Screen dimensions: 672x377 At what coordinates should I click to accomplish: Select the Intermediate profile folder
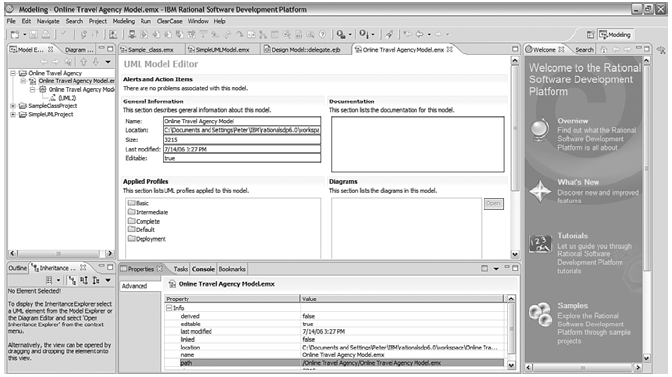(x=148, y=212)
